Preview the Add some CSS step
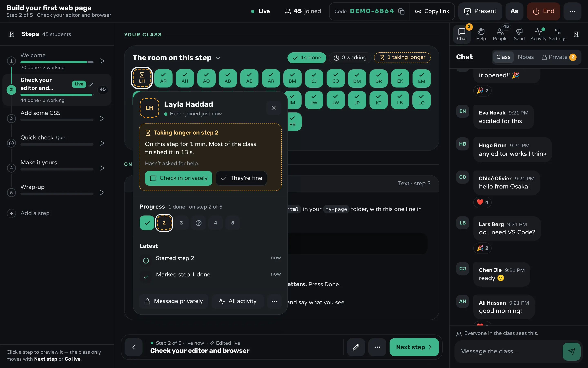Viewport: 588px width, 368px height. point(102,119)
